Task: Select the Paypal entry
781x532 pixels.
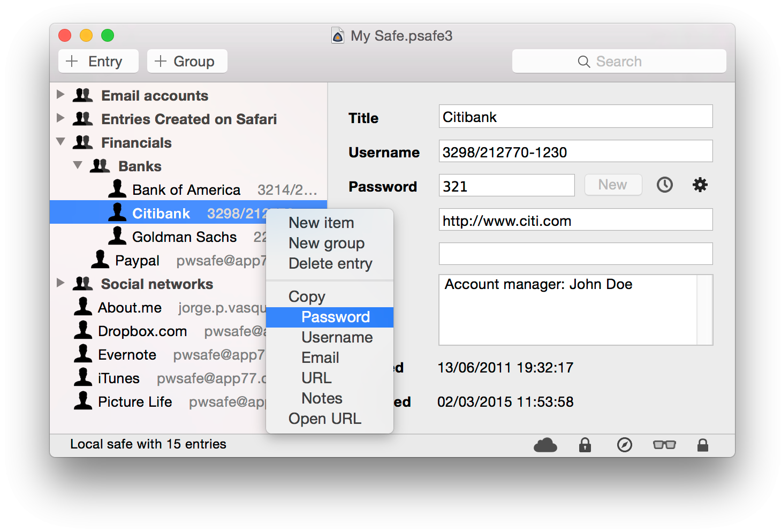Action: coord(158,260)
